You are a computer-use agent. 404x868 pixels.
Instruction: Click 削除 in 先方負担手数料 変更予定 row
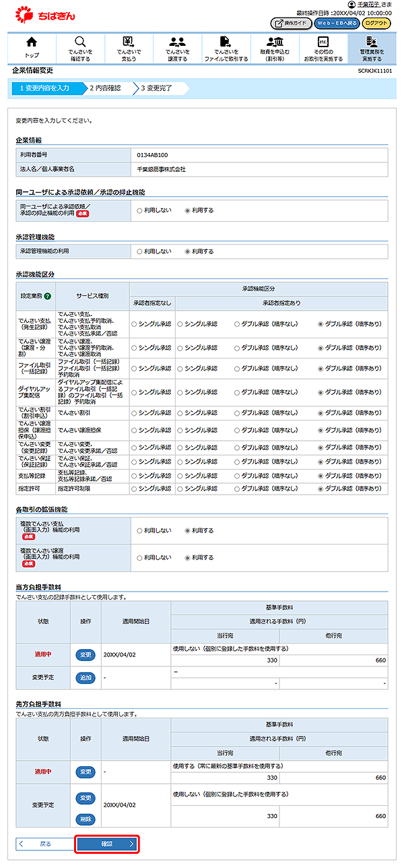pyautogui.click(x=86, y=819)
